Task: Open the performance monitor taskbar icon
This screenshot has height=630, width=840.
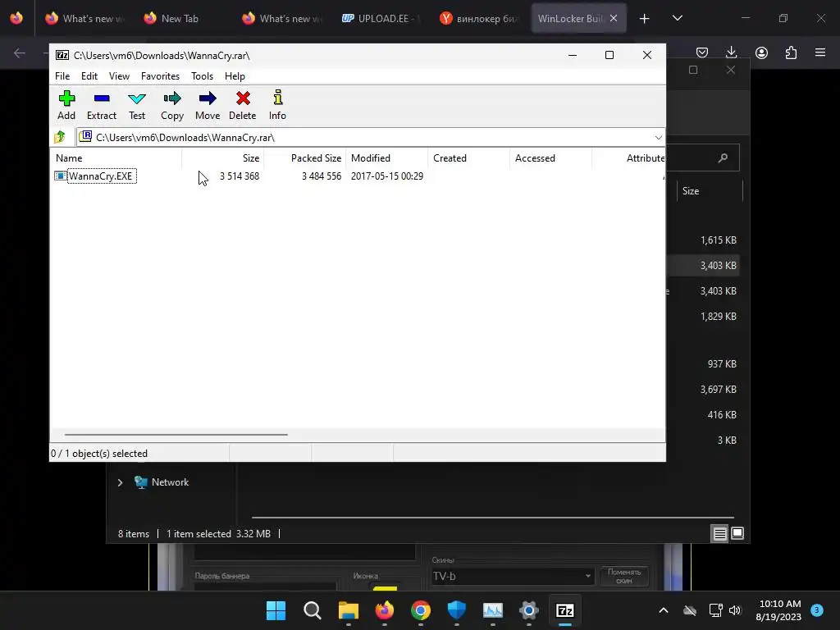Action: [x=492, y=610]
